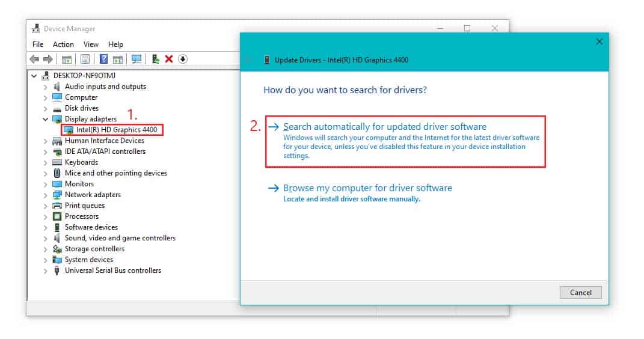644x339 pixels.
Task: Choose Search automatically for updated driver software
Action: [x=405, y=141]
